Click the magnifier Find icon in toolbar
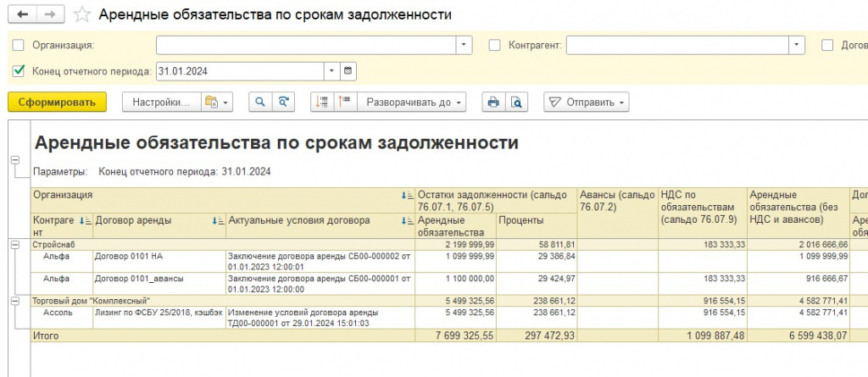 click(260, 102)
